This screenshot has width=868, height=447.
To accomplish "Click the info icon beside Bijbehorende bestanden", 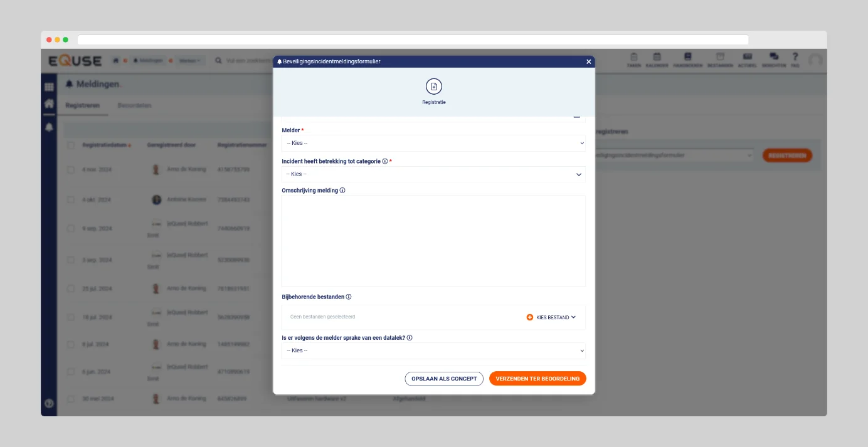I will (x=349, y=297).
